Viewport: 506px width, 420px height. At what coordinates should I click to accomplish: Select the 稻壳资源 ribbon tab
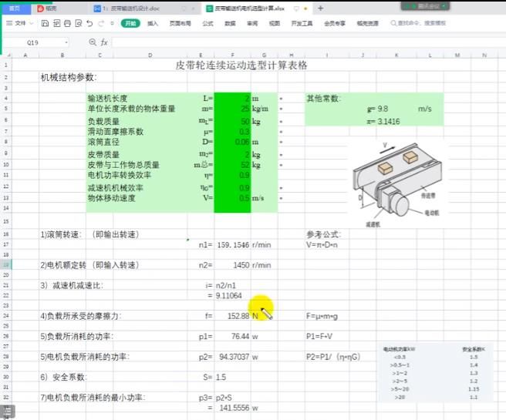coord(368,23)
